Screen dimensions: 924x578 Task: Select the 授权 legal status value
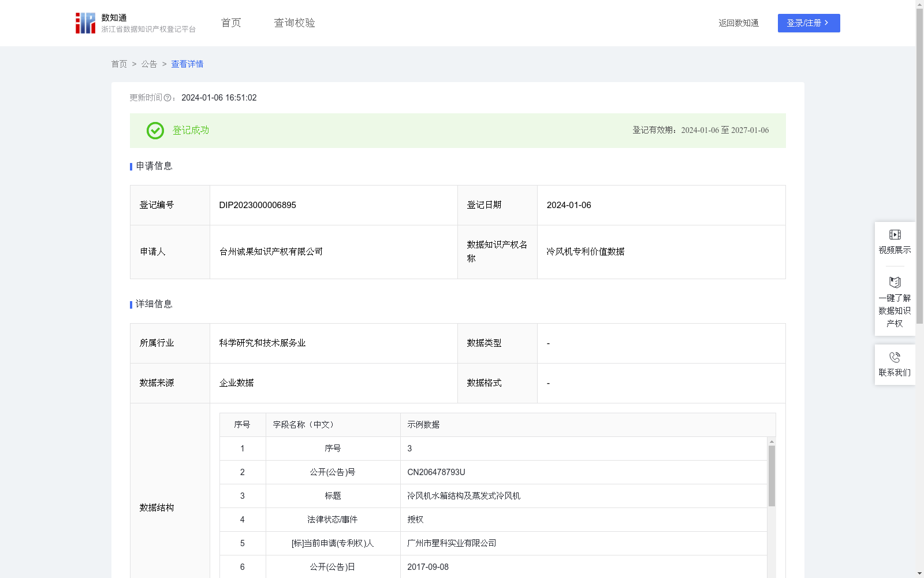tap(415, 520)
